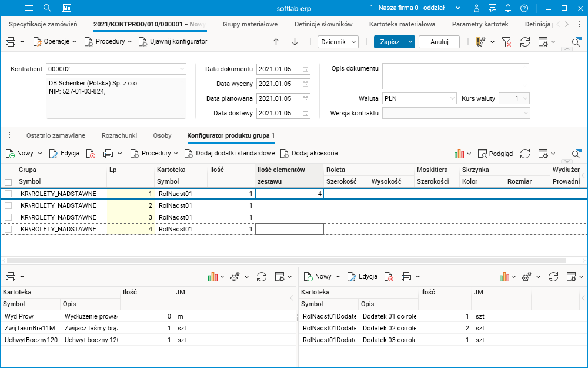Click Dodaj dodatki standardowe button
This screenshot has height=368, width=588.
click(x=229, y=154)
